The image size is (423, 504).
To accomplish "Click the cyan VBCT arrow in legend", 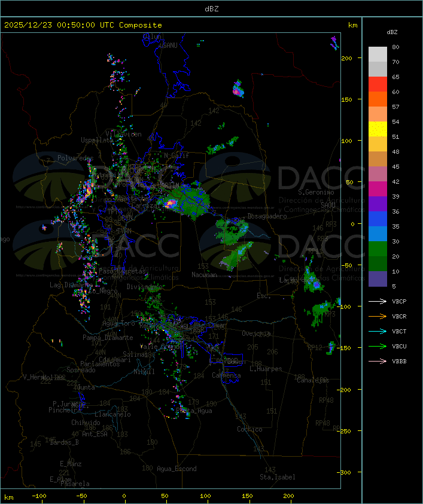I will pyautogui.click(x=378, y=331).
